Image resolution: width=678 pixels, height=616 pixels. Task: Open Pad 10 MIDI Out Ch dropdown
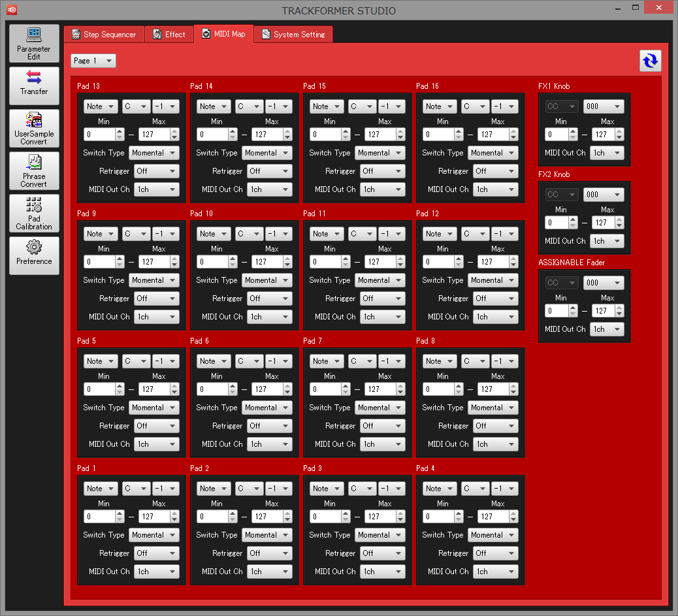coord(269,317)
